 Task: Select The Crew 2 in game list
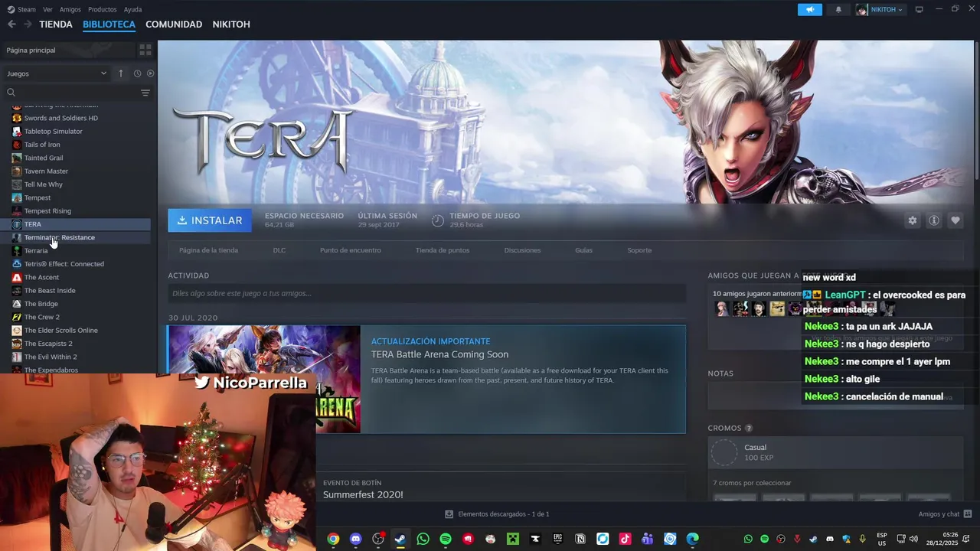(77, 317)
